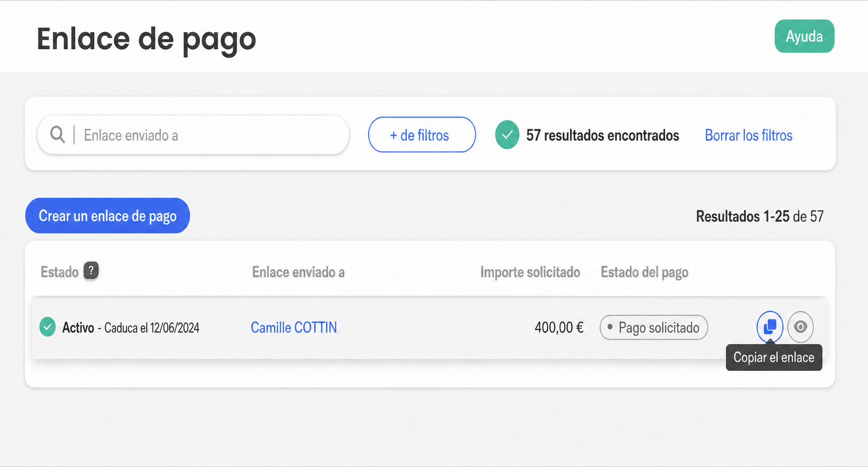The height and width of the screenshot is (467, 868).
Task: Click the Estado del pago column header
Action: tap(644, 273)
